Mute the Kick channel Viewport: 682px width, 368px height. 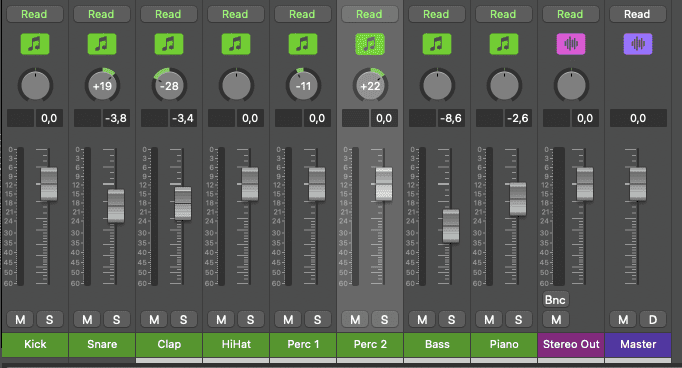coord(20,320)
